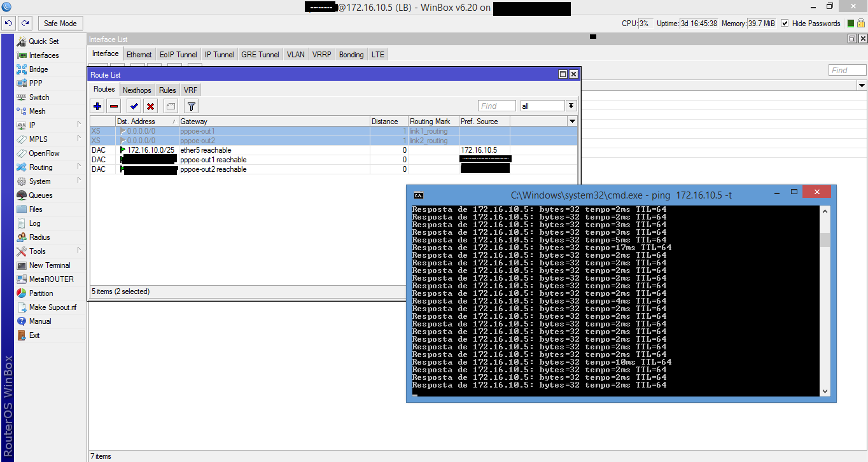
Task: Sort routes by Distance column header
Action: (389, 121)
